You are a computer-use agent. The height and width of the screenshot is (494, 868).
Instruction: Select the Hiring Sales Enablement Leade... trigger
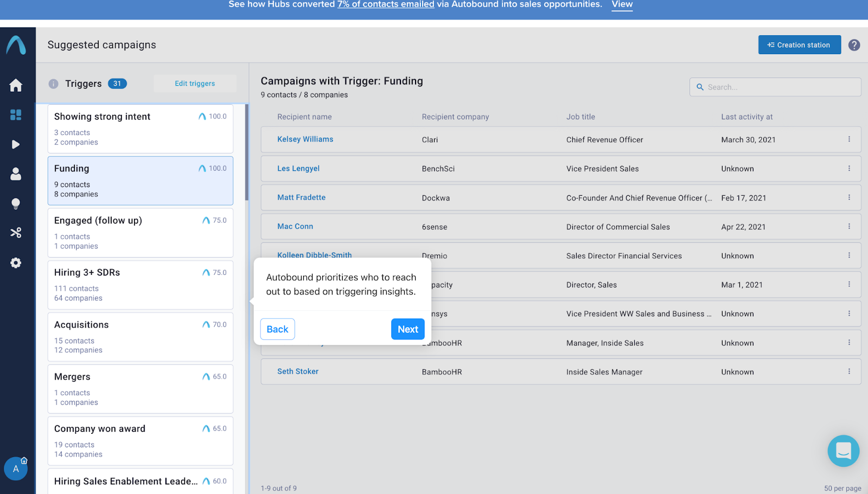click(x=141, y=482)
